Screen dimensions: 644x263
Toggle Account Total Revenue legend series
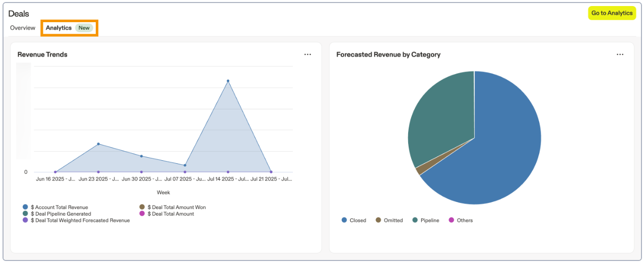point(59,207)
